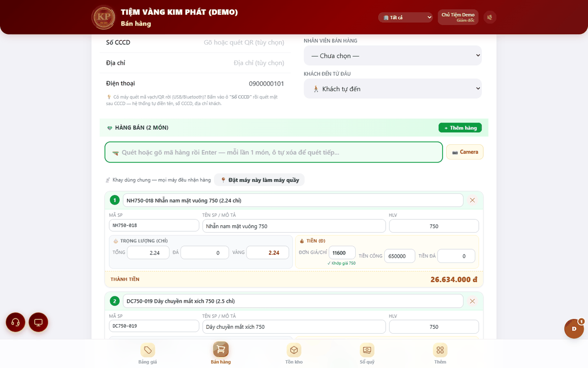Click the Kim Phát KP logo
The width and height of the screenshot is (588, 368).
point(103,17)
